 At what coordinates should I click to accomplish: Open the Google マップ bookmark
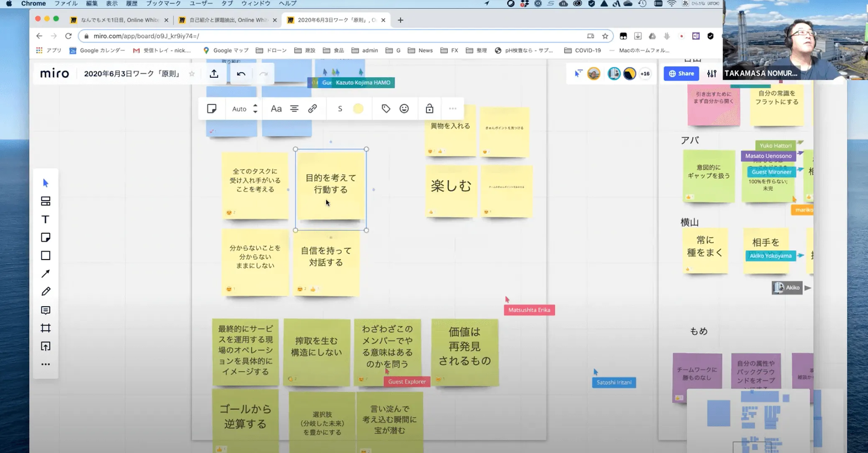(225, 51)
